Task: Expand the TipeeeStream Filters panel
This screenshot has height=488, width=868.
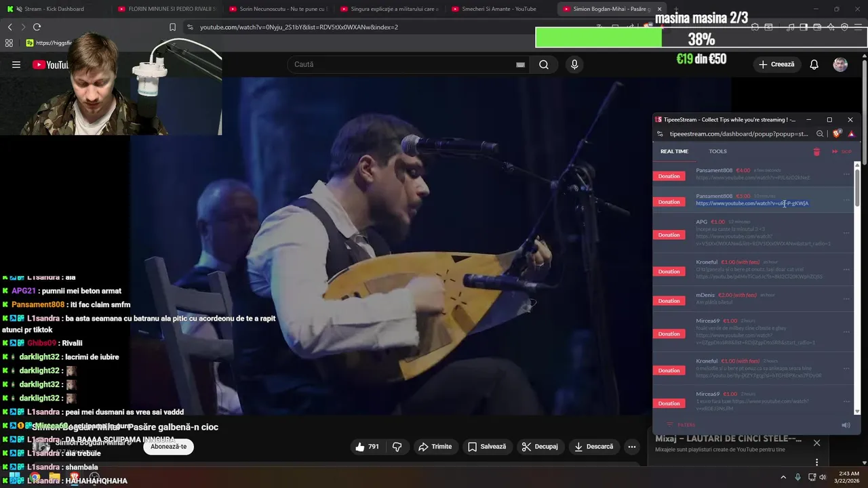Action: [x=682, y=425]
